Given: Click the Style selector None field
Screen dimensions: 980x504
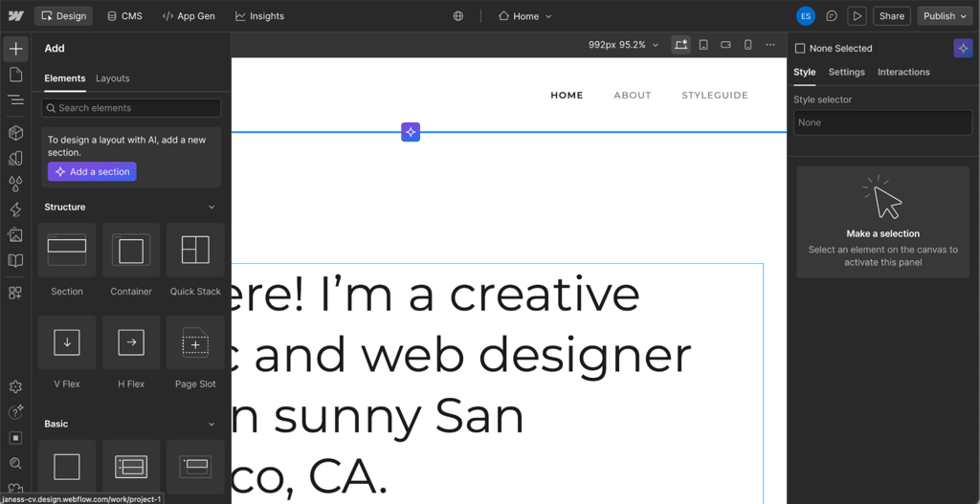Looking at the screenshot, I should point(882,122).
